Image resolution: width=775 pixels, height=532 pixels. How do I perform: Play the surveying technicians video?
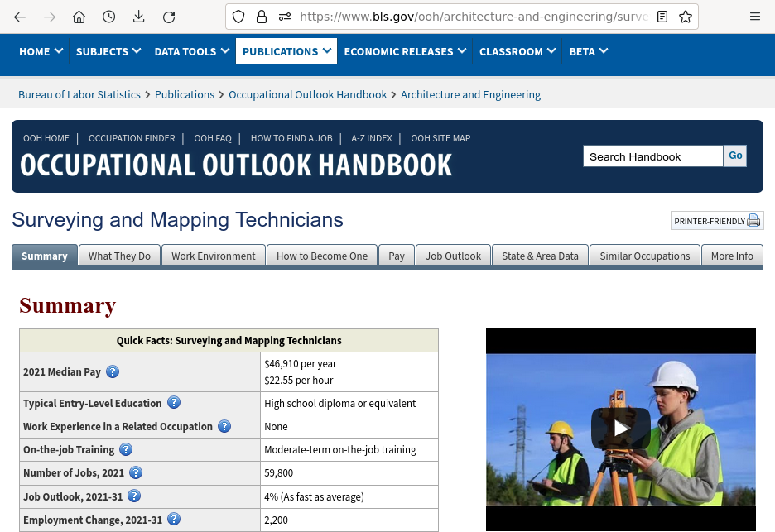point(620,428)
